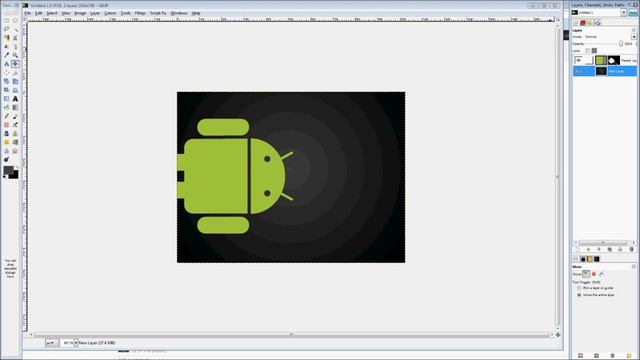This screenshot has width=640, height=360.
Task: Select the Move tool in toolbox
Action: pyautogui.click(x=15, y=64)
